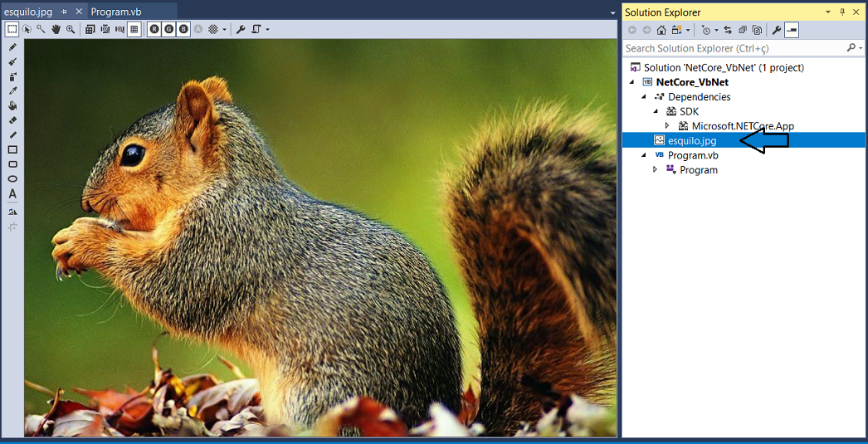Collapse the Program.vb node
The width and height of the screenshot is (868, 444).
coord(644,155)
